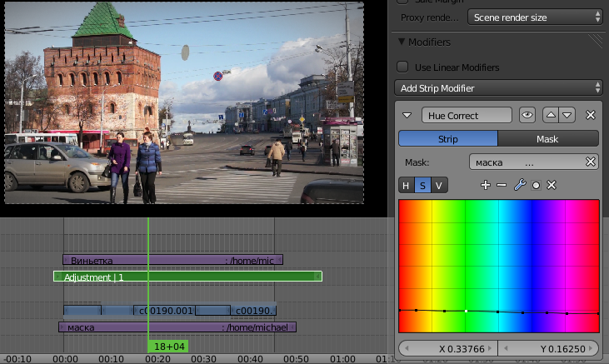This screenshot has width=609, height=364.
Task: Select the V curve channel
Action: (x=439, y=185)
